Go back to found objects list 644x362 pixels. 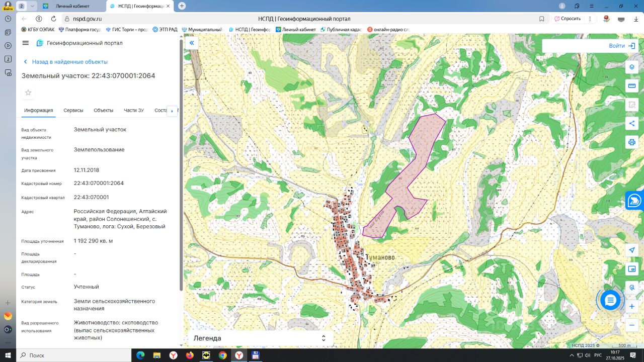pyautogui.click(x=65, y=62)
